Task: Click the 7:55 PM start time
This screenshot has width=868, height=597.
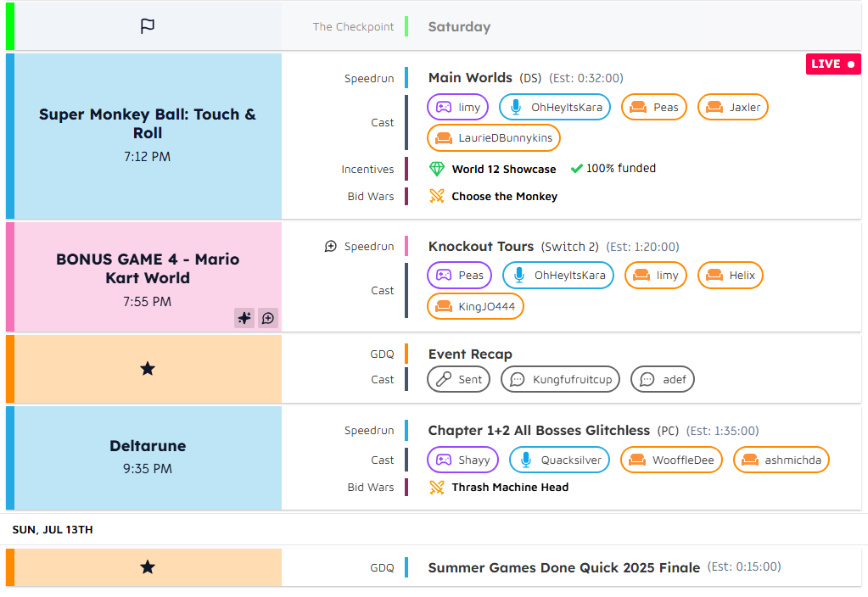Action: click(148, 302)
